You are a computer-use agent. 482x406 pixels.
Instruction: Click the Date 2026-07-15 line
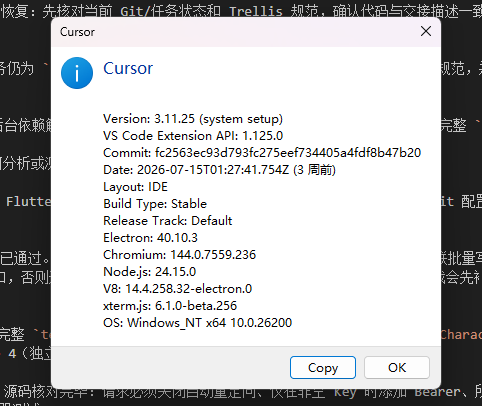point(219,170)
